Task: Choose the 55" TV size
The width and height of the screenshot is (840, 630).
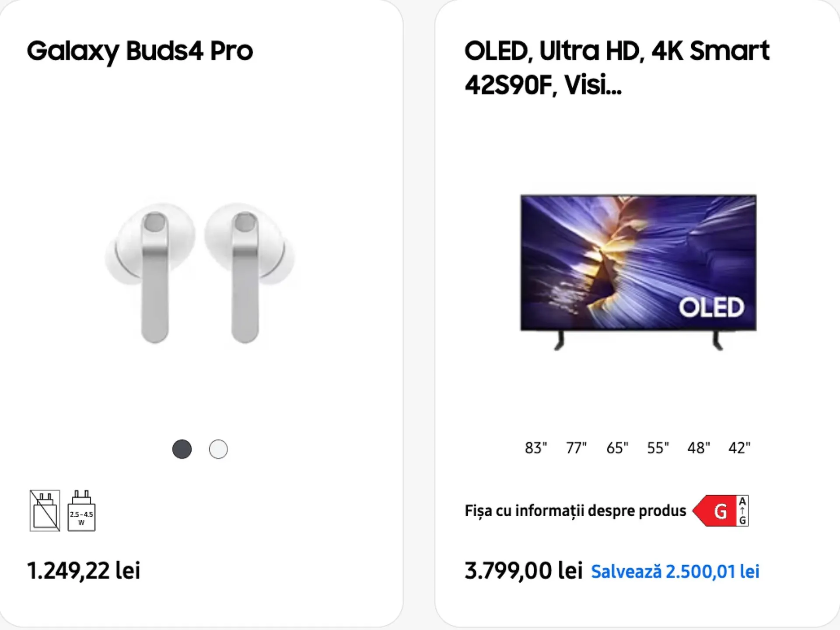Action: [658, 448]
